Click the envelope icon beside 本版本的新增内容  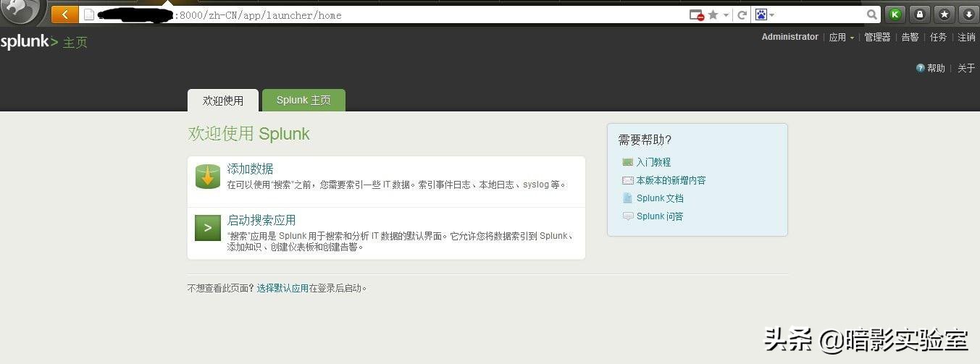(x=627, y=180)
